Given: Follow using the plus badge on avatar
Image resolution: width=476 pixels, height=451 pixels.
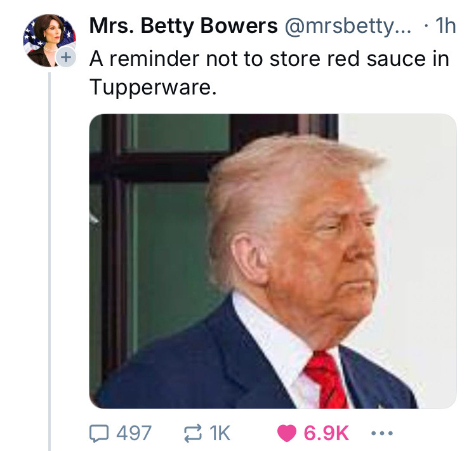Looking at the screenshot, I should click(x=66, y=56).
